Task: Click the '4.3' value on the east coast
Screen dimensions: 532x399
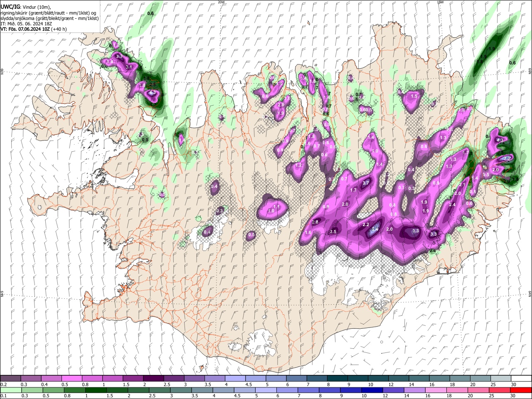Action: click(x=500, y=140)
